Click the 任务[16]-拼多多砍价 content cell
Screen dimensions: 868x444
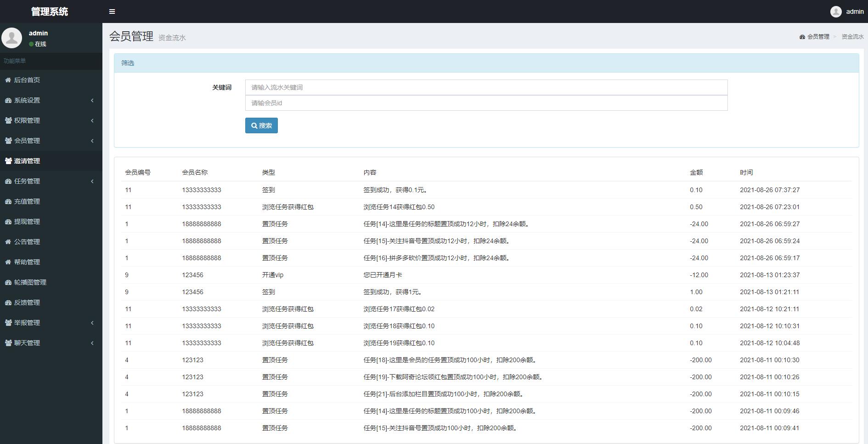pyautogui.click(x=438, y=258)
